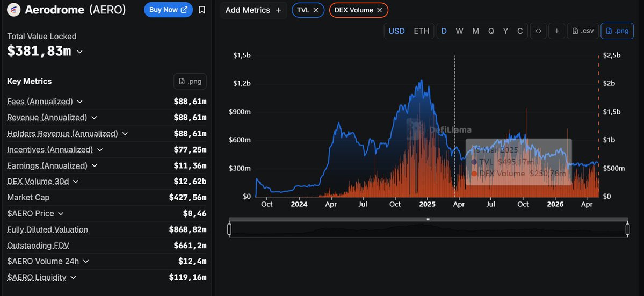
Task: Select the quarterly (Q) interval
Action: coord(491,31)
